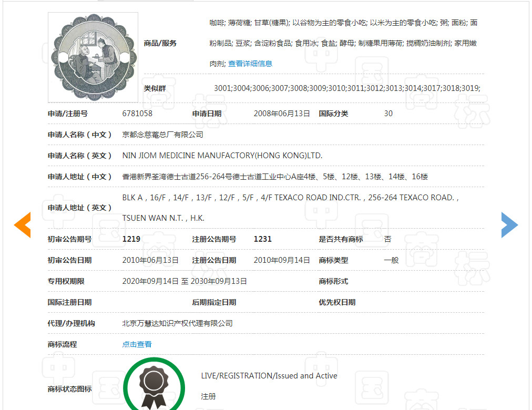Screen dimensions: 532x410
Task: Select the 注册 status text
Action: coord(208,396)
